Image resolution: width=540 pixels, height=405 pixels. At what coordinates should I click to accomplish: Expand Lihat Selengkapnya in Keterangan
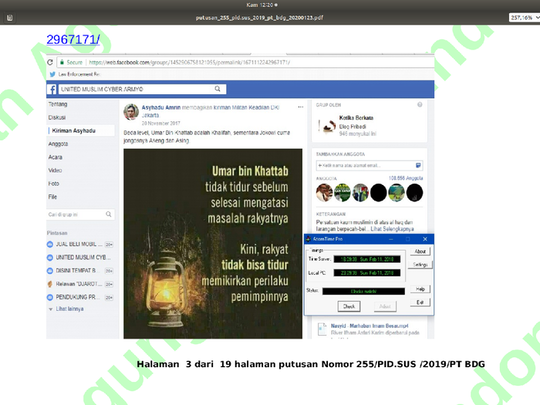[392, 229]
